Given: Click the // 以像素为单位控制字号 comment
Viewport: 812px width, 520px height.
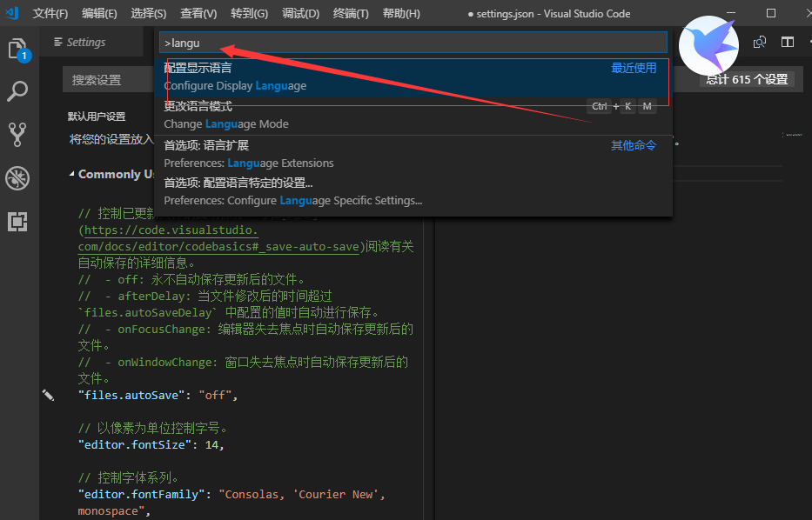Looking at the screenshot, I should click(x=152, y=428).
